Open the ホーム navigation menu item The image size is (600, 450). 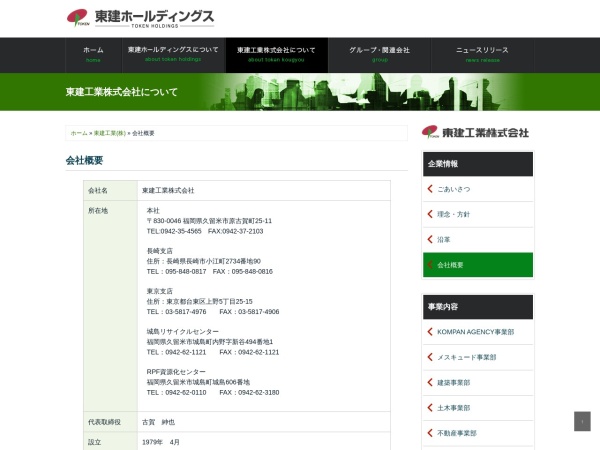coord(93,55)
